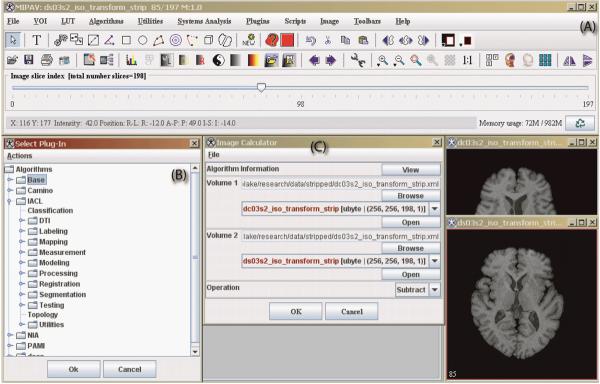The height and width of the screenshot is (384, 600).
Task: Click Open button for Volume 2
Action: [x=411, y=275]
